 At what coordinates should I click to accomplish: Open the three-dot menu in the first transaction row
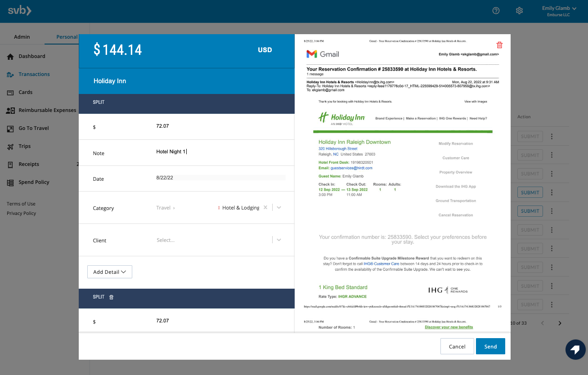[552, 136]
